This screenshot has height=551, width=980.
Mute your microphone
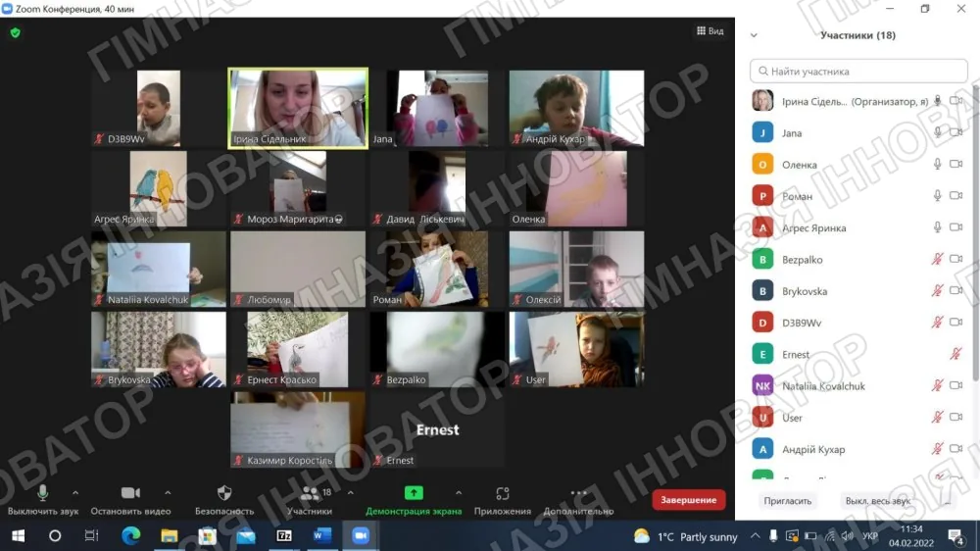pos(42,493)
